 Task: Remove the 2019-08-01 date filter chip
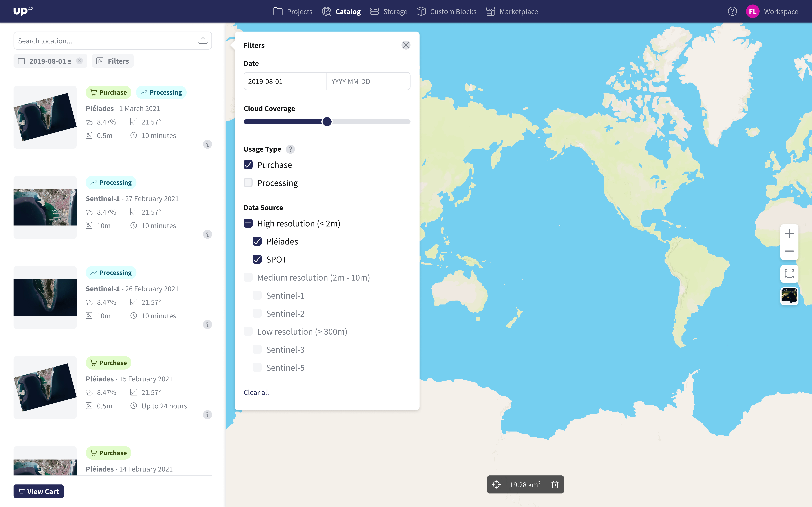(80, 61)
